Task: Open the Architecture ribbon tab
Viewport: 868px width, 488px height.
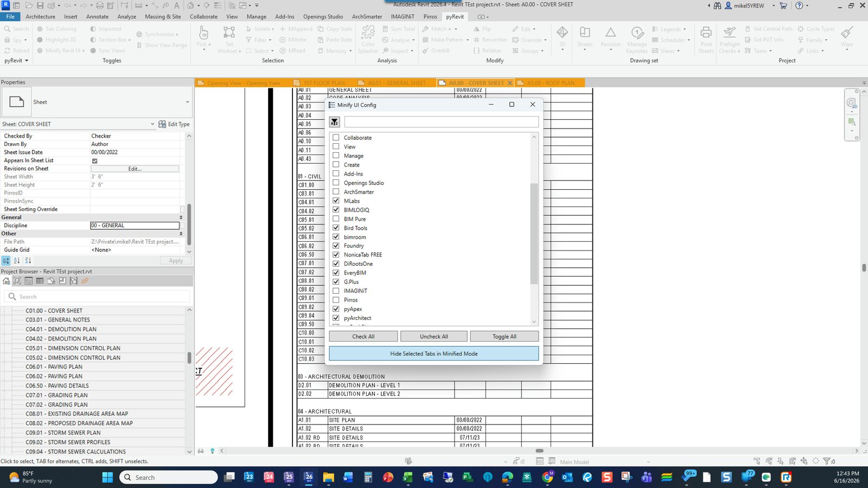Action: (40, 17)
